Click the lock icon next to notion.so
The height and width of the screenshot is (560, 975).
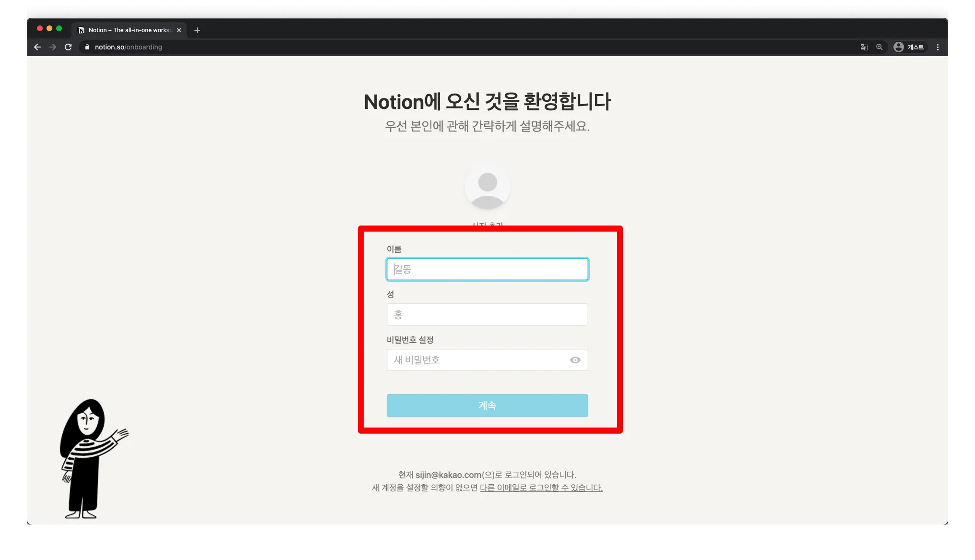[x=87, y=47]
